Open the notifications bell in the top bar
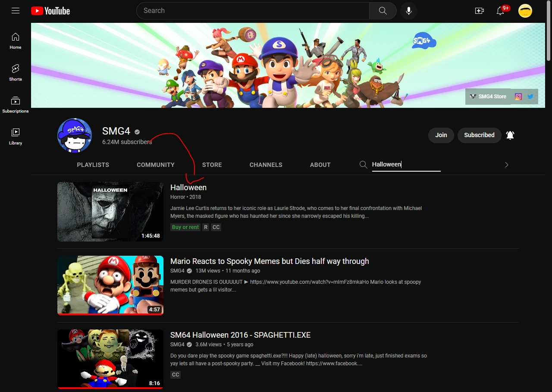The height and width of the screenshot is (392, 552). pos(500,11)
